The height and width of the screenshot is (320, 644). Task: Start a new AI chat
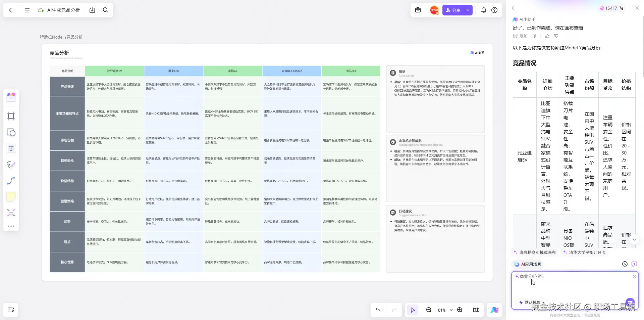point(634,264)
